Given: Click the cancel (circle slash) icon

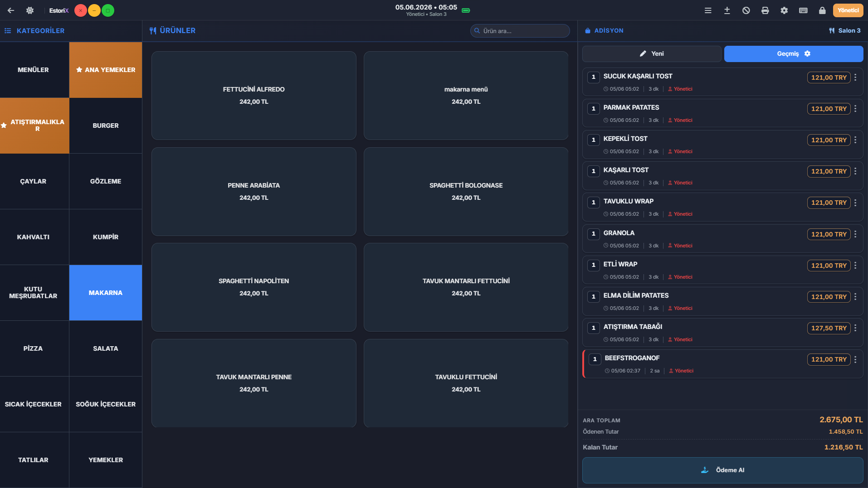Looking at the screenshot, I should click(746, 10).
